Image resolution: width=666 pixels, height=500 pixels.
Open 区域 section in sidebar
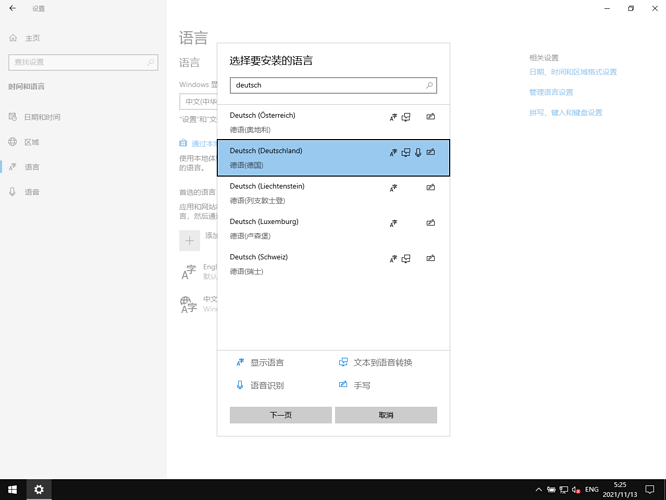point(32,142)
